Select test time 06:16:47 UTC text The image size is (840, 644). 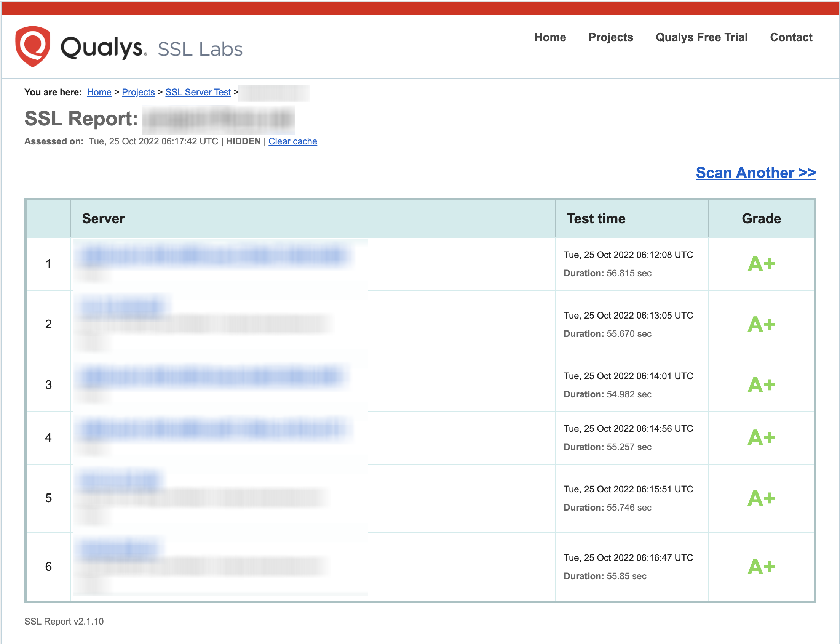click(x=628, y=558)
